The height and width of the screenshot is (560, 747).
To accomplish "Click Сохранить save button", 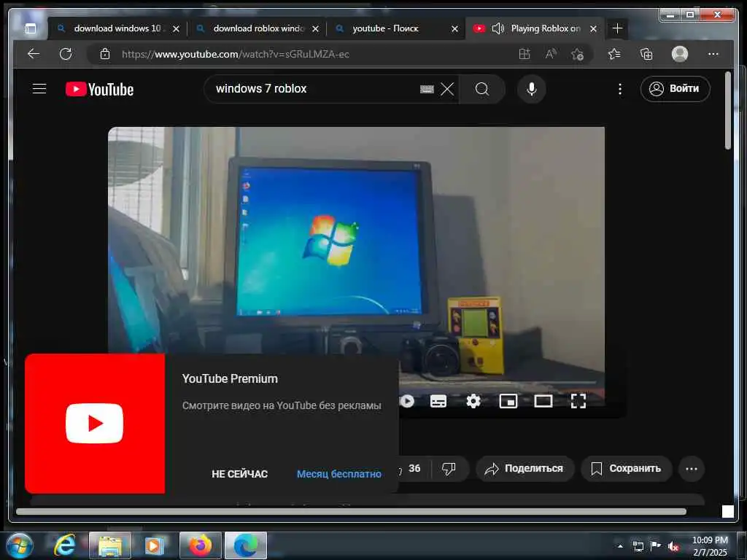I will pyautogui.click(x=626, y=469).
